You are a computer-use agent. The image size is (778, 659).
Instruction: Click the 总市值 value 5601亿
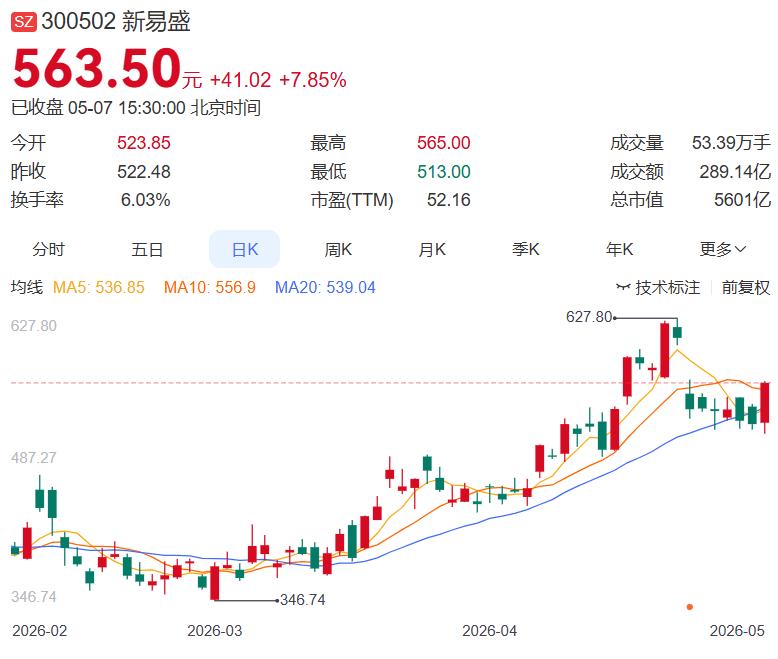click(742, 200)
